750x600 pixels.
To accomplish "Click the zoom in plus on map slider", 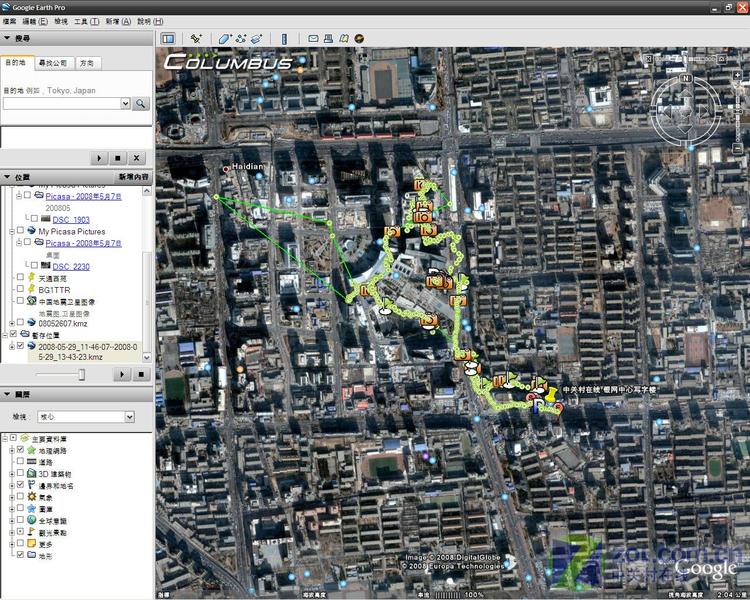I will point(737,76).
